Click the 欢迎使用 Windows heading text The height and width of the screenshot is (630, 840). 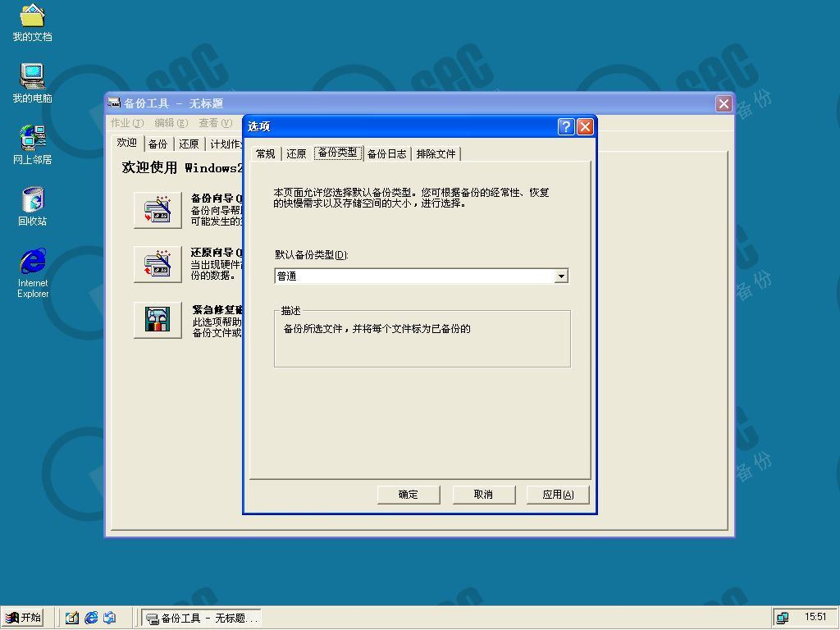pyautogui.click(x=182, y=167)
